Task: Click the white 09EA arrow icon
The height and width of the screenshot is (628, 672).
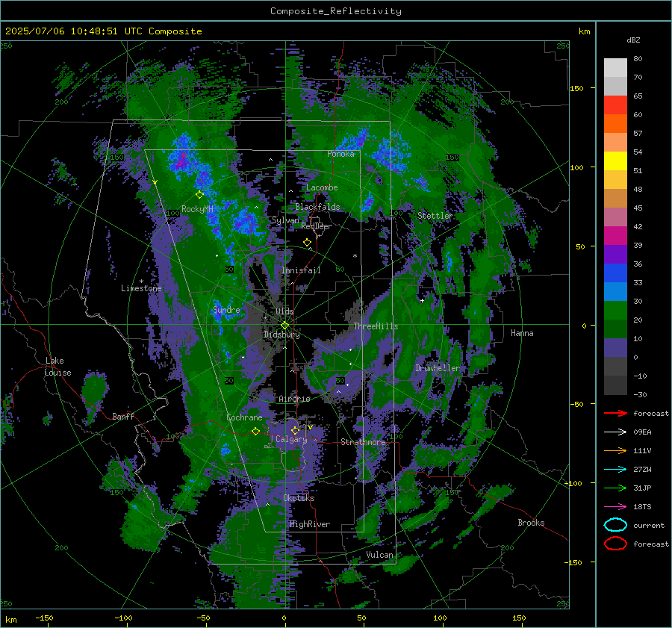Action: [615, 432]
